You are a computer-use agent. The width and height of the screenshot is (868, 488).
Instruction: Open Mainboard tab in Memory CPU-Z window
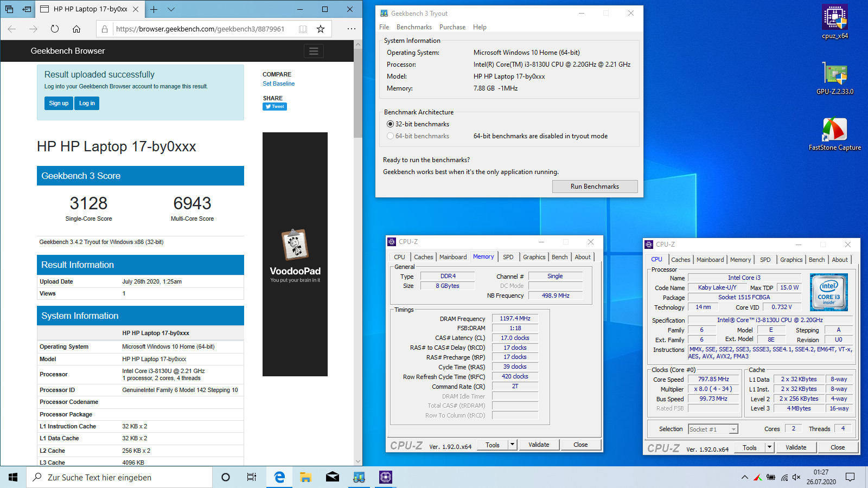pos(453,257)
